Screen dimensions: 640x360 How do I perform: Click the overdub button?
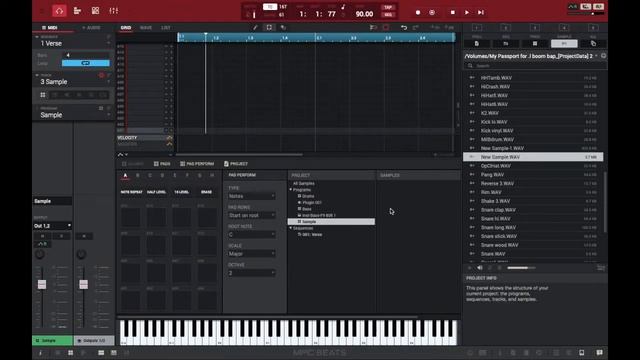pos(432,13)
